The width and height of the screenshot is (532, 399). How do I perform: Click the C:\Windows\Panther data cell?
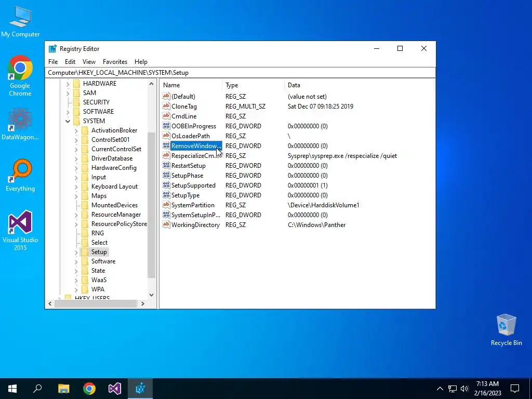[316, 225]
